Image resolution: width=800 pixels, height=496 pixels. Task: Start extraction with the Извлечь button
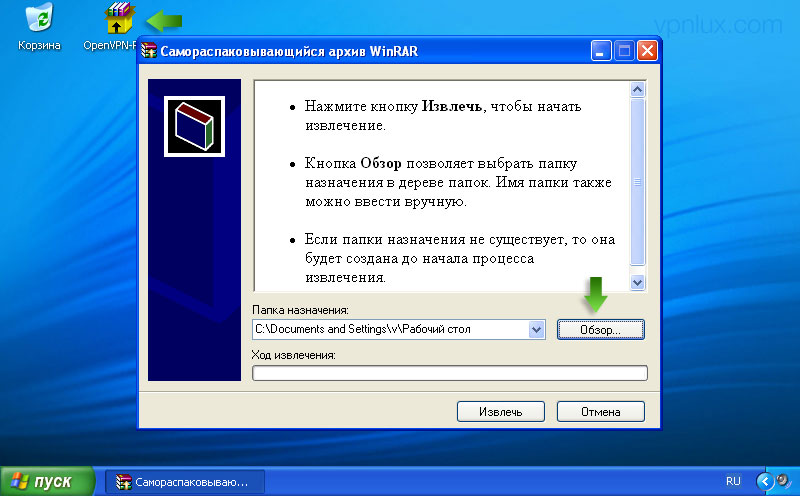pos(501,411)
